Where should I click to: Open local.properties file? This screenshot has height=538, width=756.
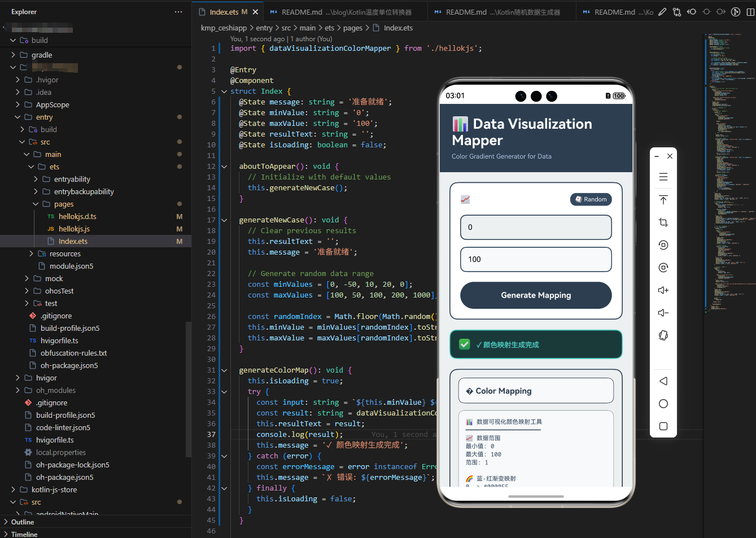(x=61, y=452)
